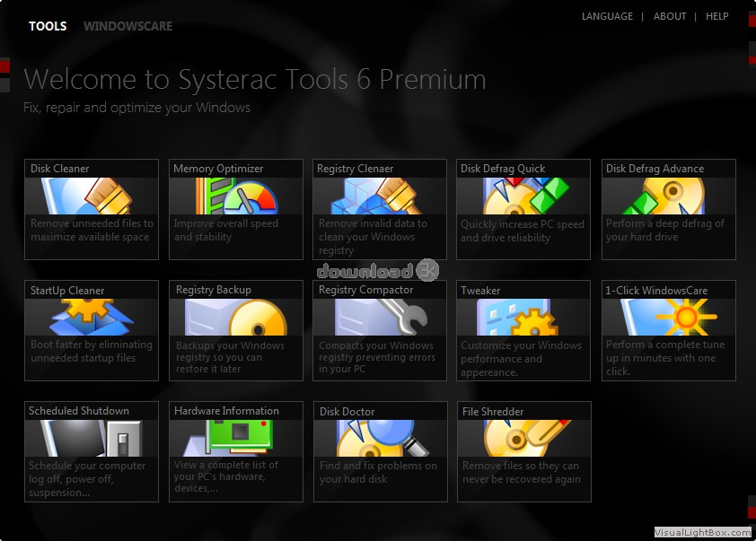756x541 pixels.
Task: Click the Disk Doctor title
Action: pyautogui.click(x=347, y=412)
